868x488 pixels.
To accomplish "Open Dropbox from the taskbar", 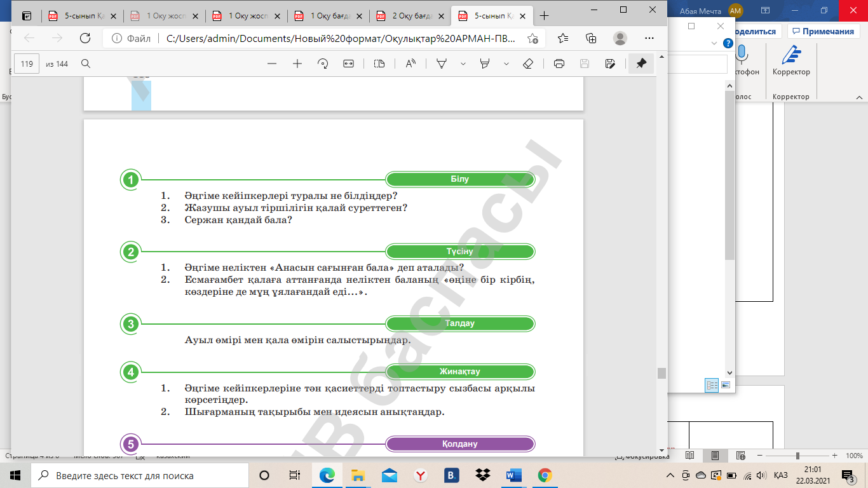I will tap(482, 475).
